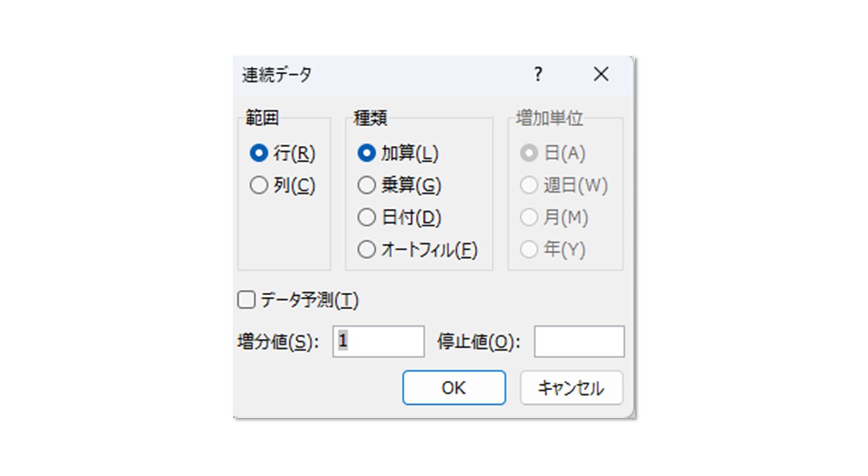Select the 週日(W) date unit

click(529, 185)
